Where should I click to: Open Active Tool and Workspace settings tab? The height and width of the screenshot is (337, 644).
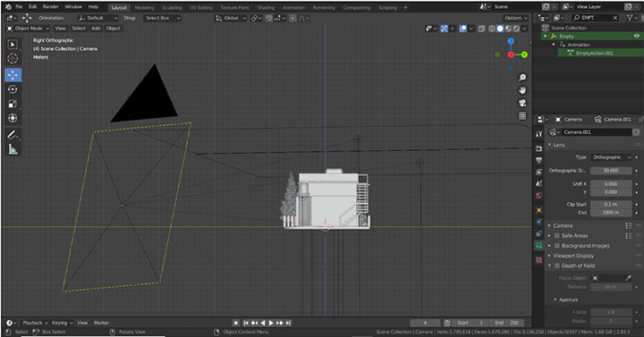click(x=539, y=134)
